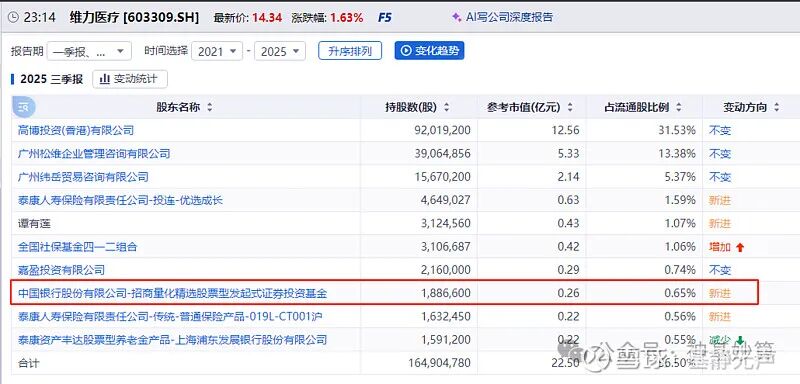
Task: Click cell 1,591,200 shares
Action: tap(446, 340)
